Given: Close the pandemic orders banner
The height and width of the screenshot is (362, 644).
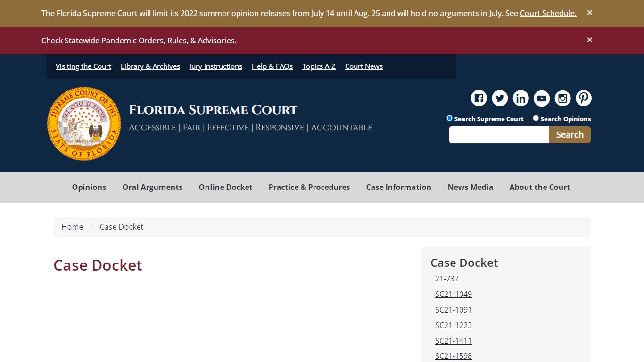Looking at the screenshot, I should click(x=589, y=40).
